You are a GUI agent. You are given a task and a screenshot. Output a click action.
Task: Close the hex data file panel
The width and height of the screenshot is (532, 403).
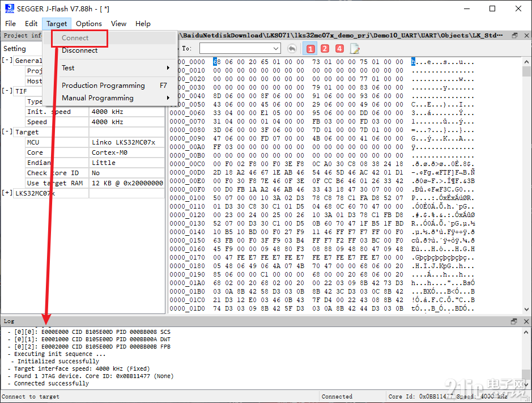coord(526,35)
